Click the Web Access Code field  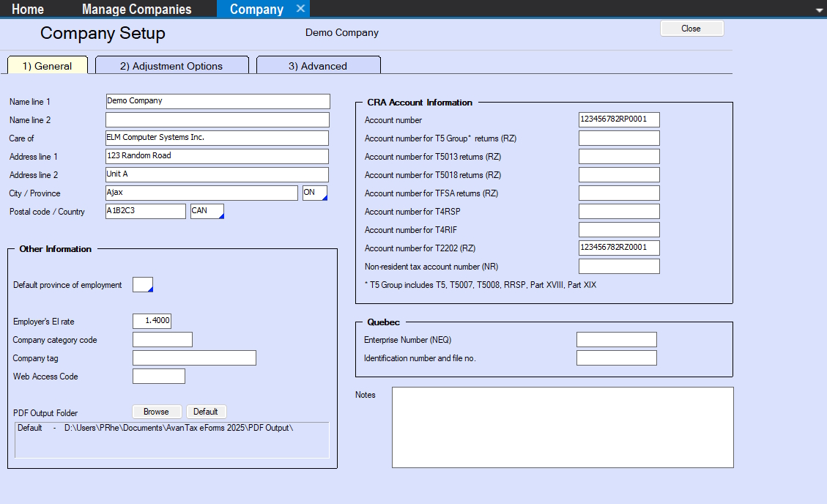pos(159,377)
